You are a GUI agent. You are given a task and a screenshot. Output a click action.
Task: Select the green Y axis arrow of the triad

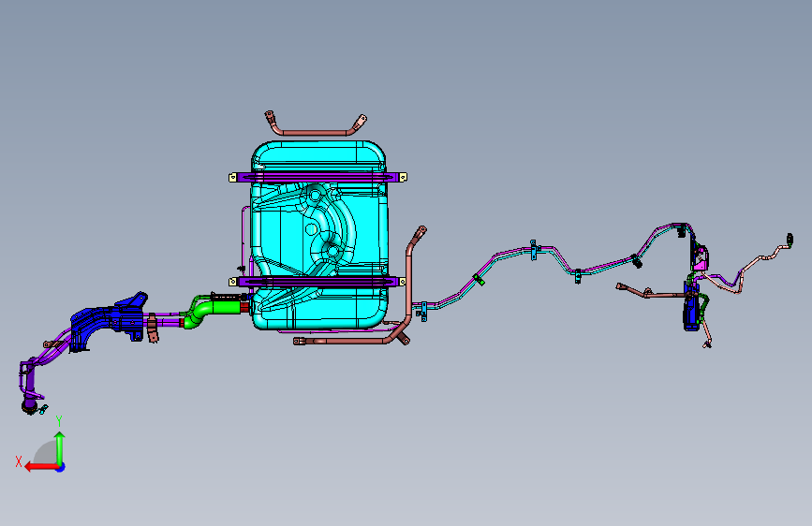[60, 448]
